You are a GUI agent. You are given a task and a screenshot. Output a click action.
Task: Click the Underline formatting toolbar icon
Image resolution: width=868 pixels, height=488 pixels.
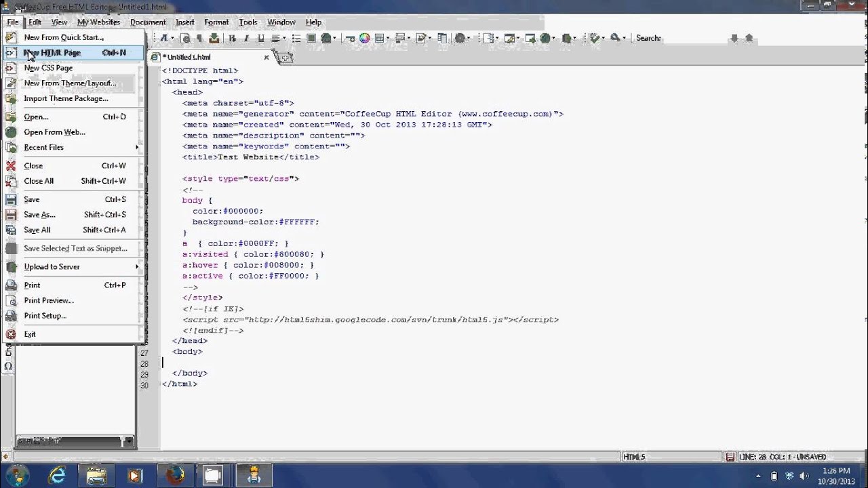tap(261, 39)
